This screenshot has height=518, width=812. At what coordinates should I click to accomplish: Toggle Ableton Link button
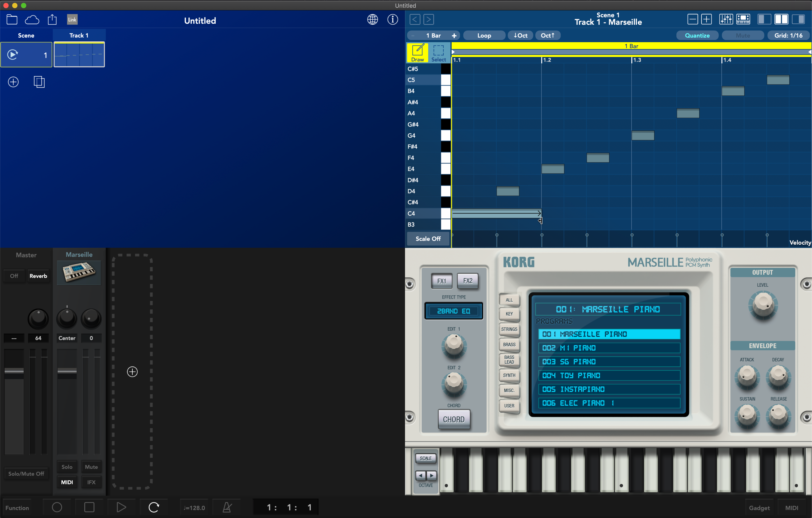click(x=72, y=20)
